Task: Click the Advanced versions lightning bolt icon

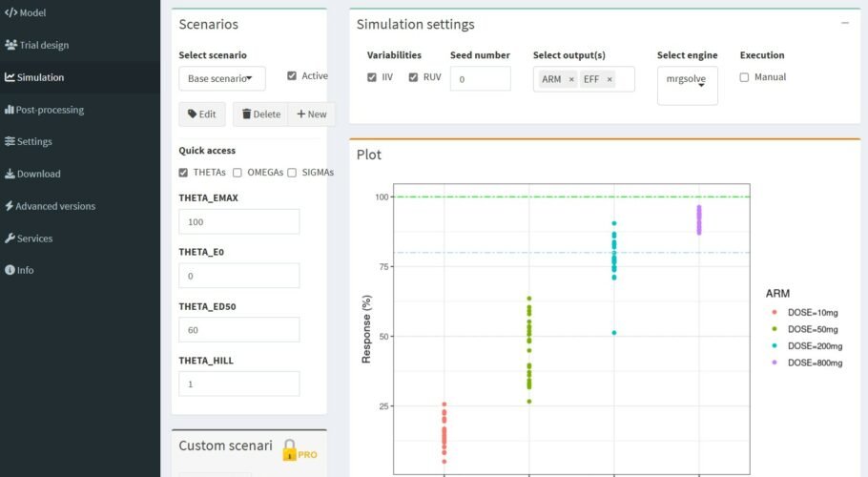Action: tap(10, 206)
